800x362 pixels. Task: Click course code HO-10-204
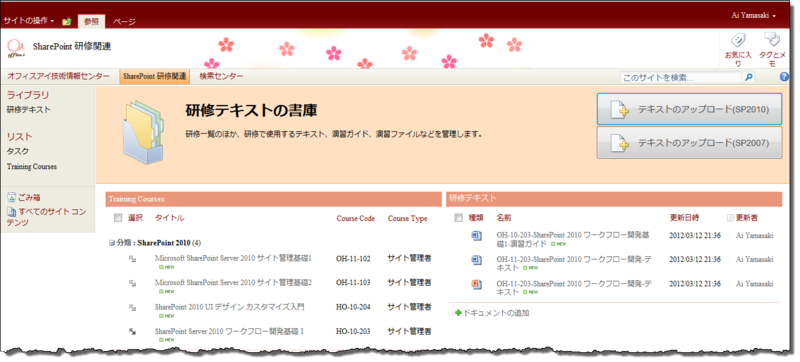pos(353,307)
